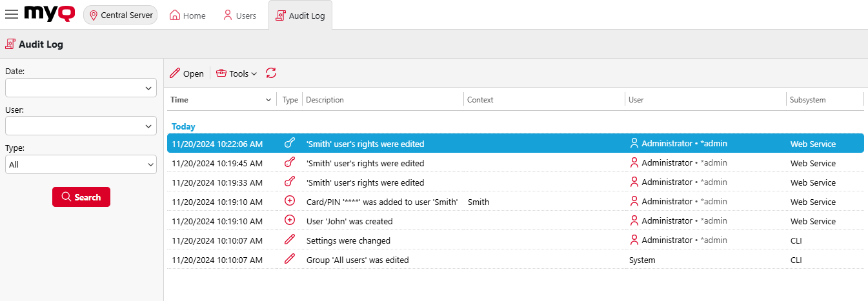Toggle sort arrow on Time column

[268, 100]
